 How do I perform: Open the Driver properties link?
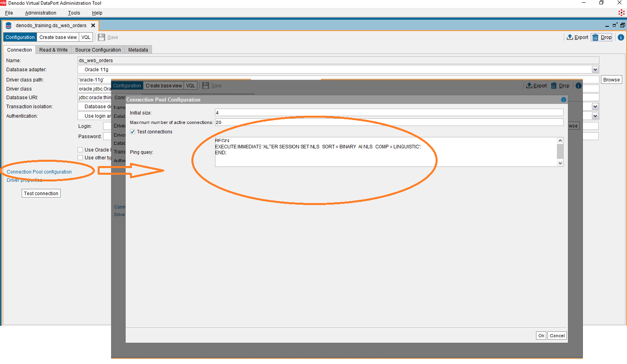click(24, 180)
